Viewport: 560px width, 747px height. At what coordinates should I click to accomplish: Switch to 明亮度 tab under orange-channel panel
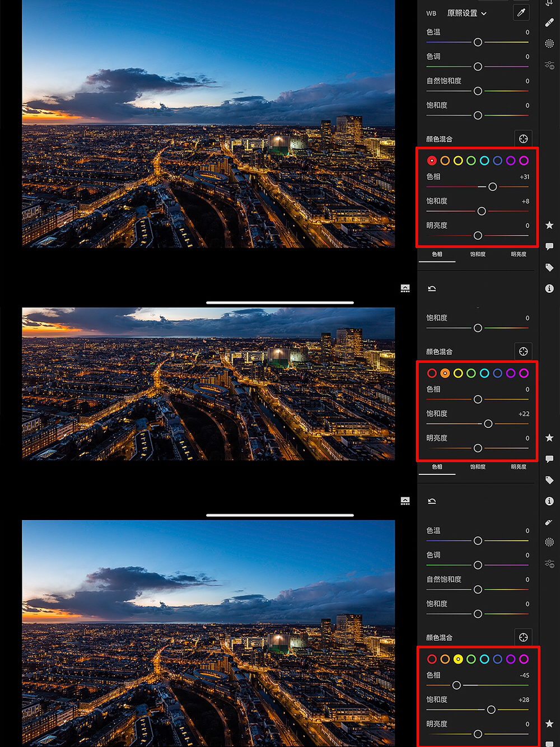519,467
